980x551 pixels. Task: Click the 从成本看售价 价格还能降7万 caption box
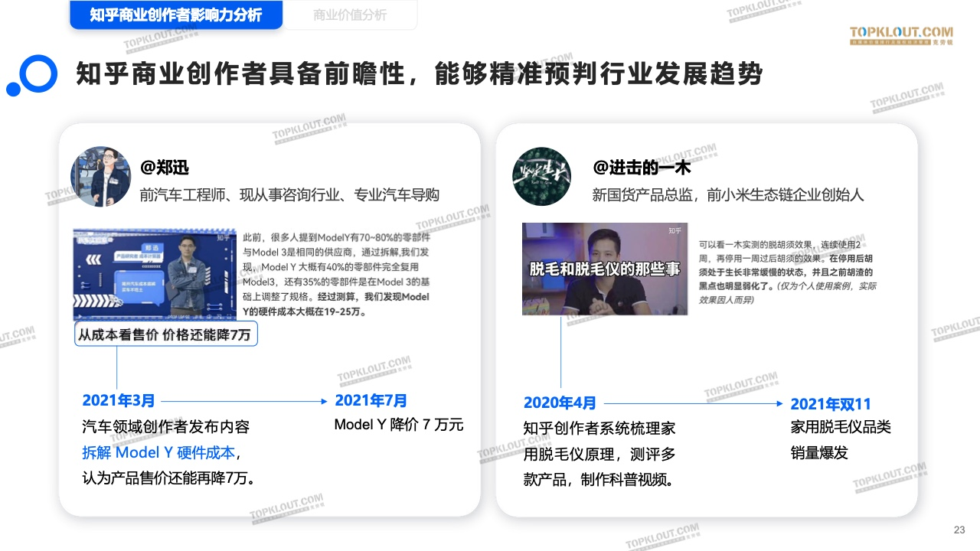click(x=166, y=334)
